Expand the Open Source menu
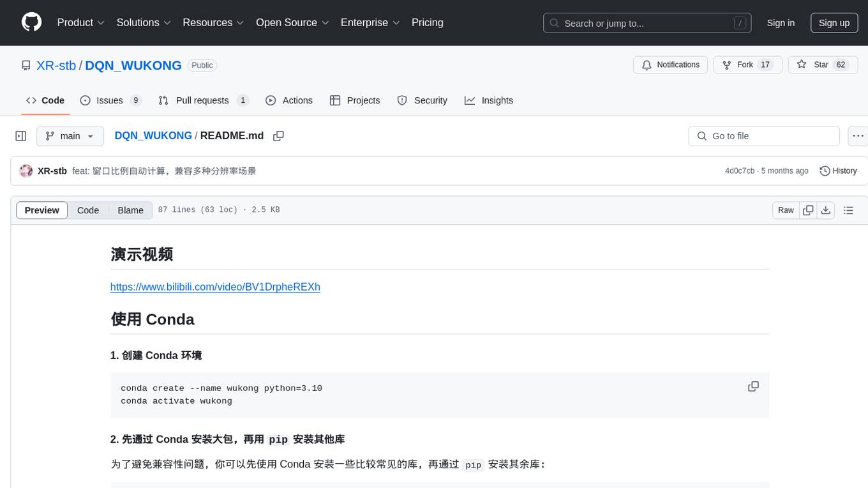Viewport: 868px width, 488px height. [292, 22]
